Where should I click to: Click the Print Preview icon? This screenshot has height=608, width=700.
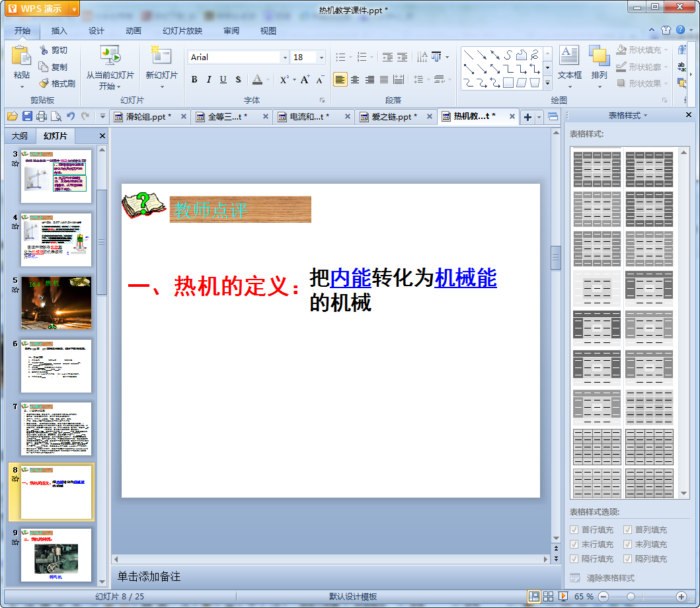click(x=56, y=116)
